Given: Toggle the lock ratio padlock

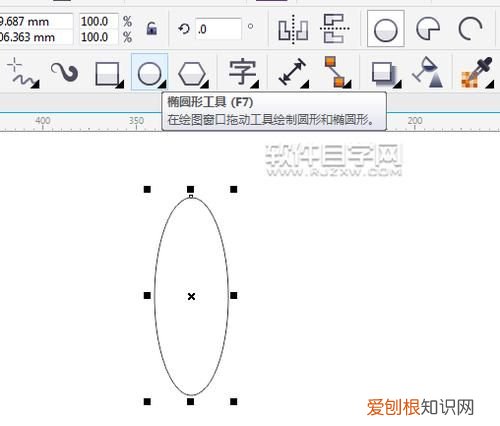Looking at the screenshot, I should tap(152, 28).
